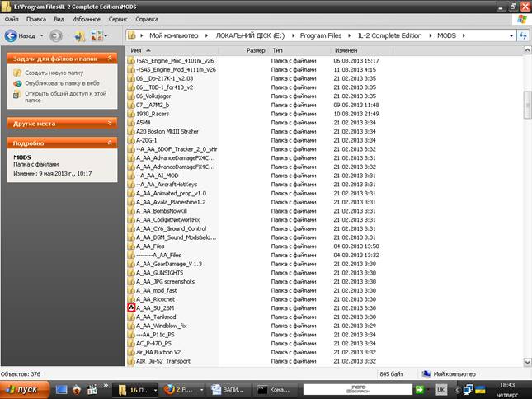Screen dimensions: 532x399
Task: Sort by the Размер column header
Action: [x=243, y=50]
